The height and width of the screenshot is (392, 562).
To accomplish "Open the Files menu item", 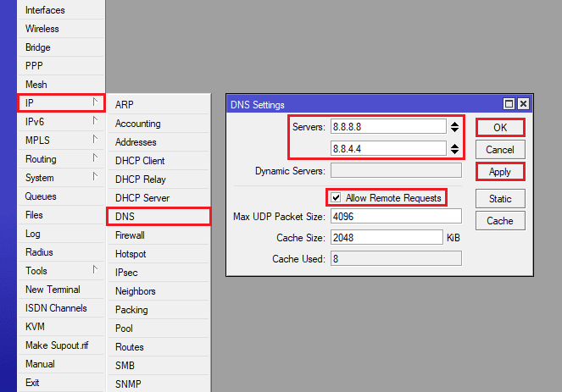I will tap(61, 215).
